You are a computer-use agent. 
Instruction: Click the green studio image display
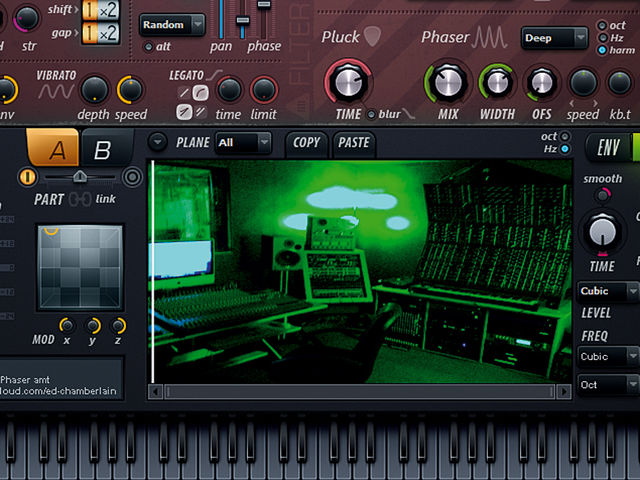pos(362,271)
